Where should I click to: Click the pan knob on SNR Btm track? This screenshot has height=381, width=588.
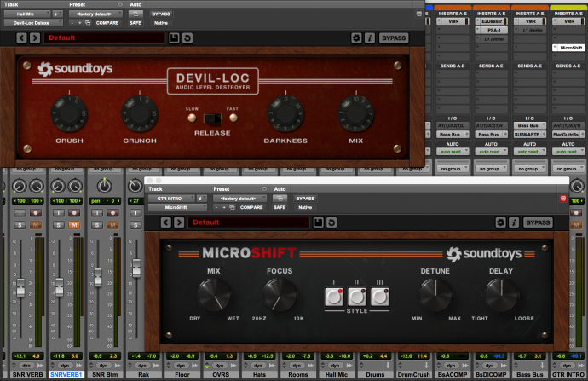(104, 186)
